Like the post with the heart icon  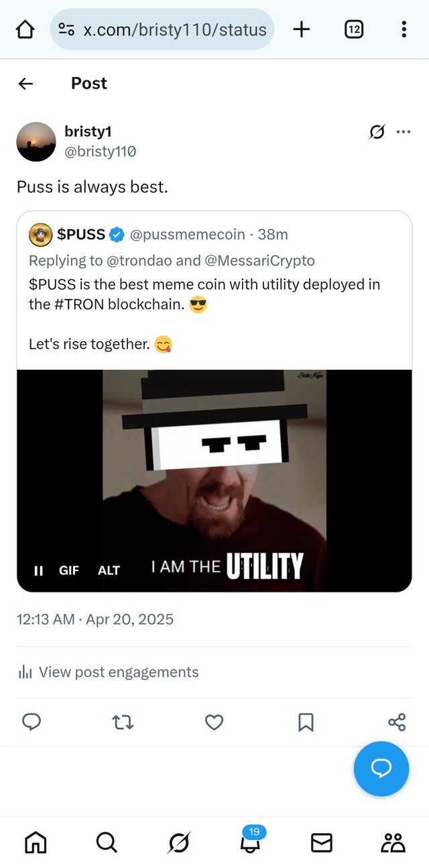[x=214, y=722]
